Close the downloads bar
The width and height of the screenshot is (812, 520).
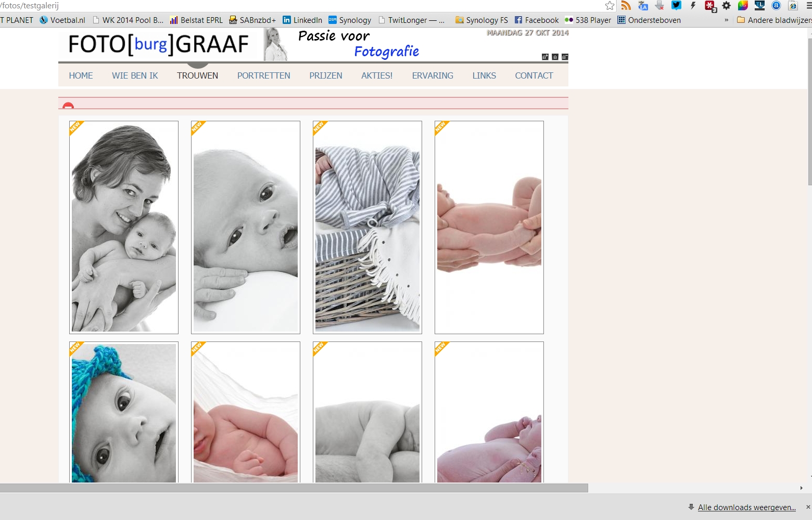808,507
